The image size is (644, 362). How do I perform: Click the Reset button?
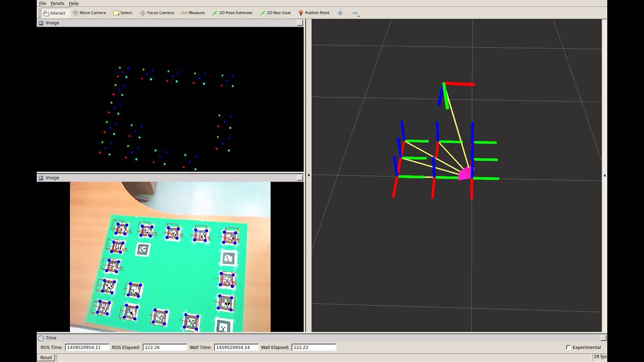[x=46, y=357]
